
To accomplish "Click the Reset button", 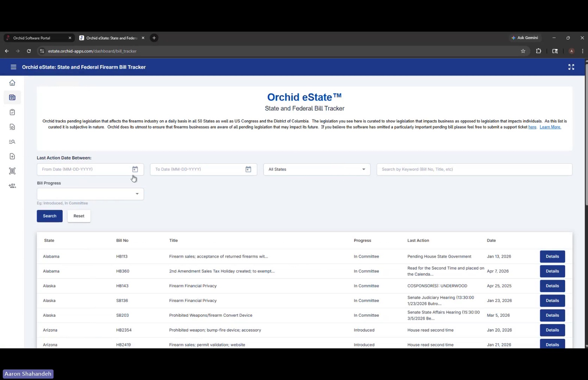I will [79, 216].
